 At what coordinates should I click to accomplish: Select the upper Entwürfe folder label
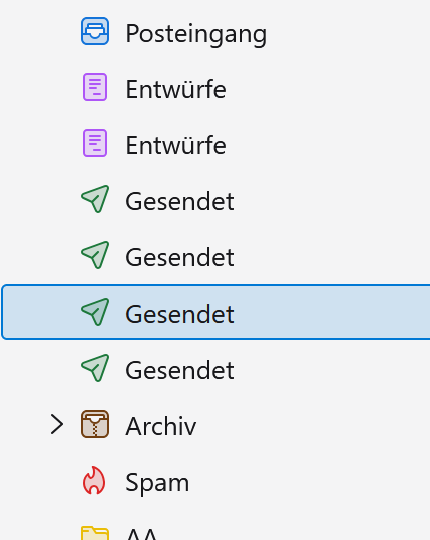click(x=176, y=89)
